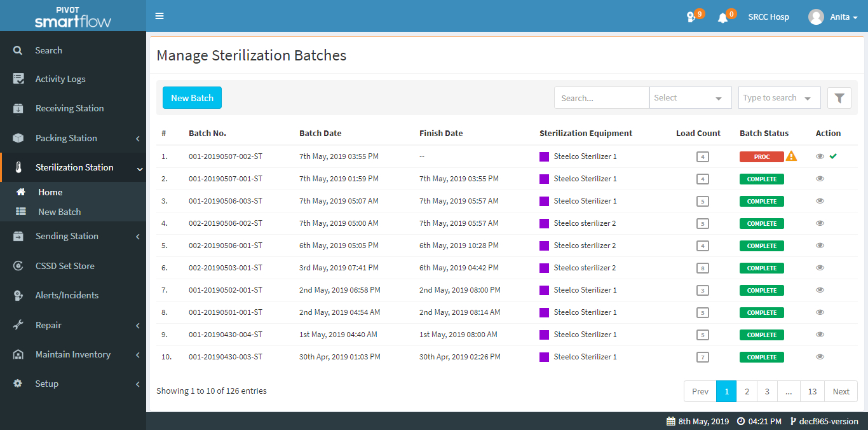Click the Packing Station box icon

click(18, 138)
